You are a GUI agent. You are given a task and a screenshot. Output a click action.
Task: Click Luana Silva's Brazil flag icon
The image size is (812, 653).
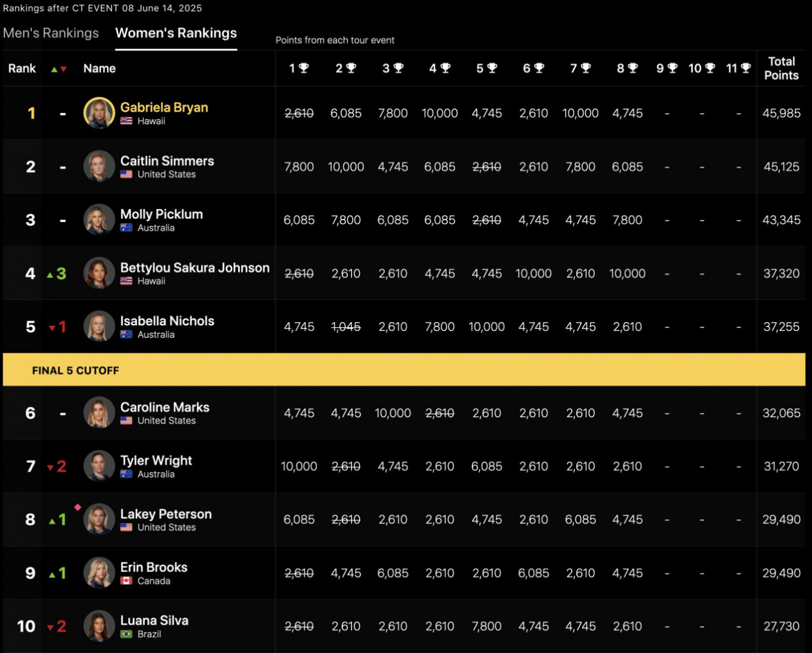126,634
